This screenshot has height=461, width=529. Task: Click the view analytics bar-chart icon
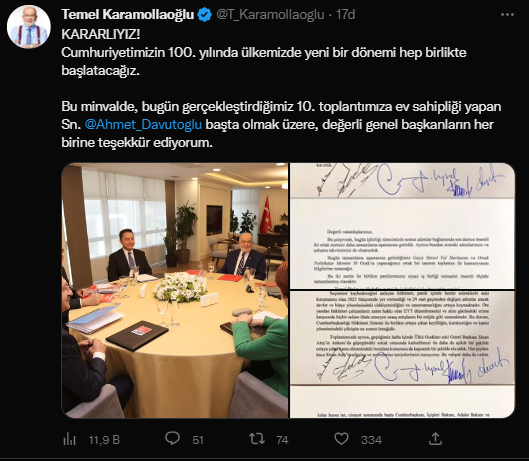point(69,439)
